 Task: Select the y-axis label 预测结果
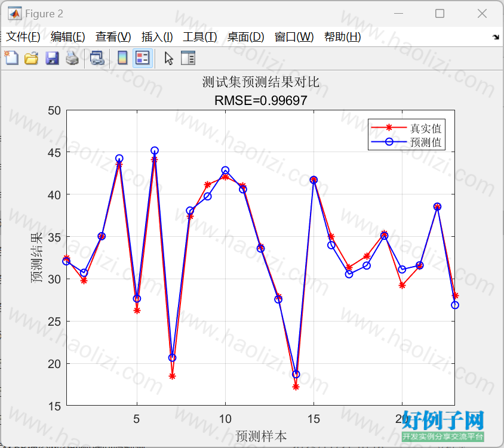point(36,258)
